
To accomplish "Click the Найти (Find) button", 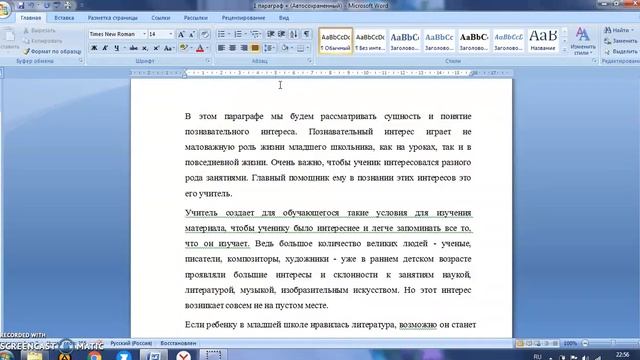I will [x=617, y=30].
